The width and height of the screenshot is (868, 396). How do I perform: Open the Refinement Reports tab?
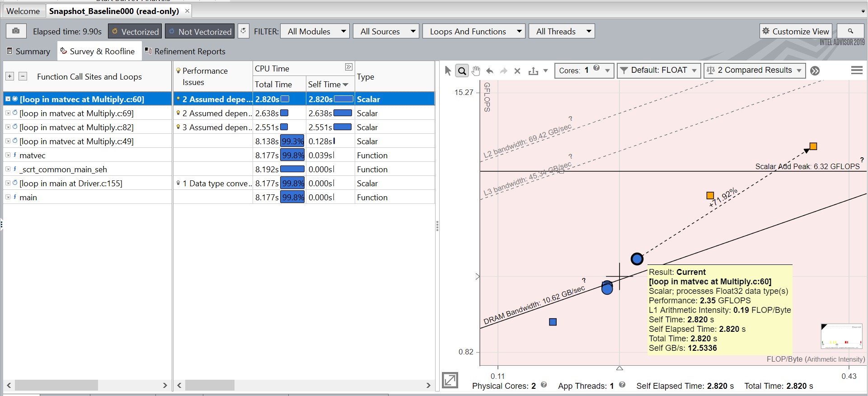click(185, 51)
